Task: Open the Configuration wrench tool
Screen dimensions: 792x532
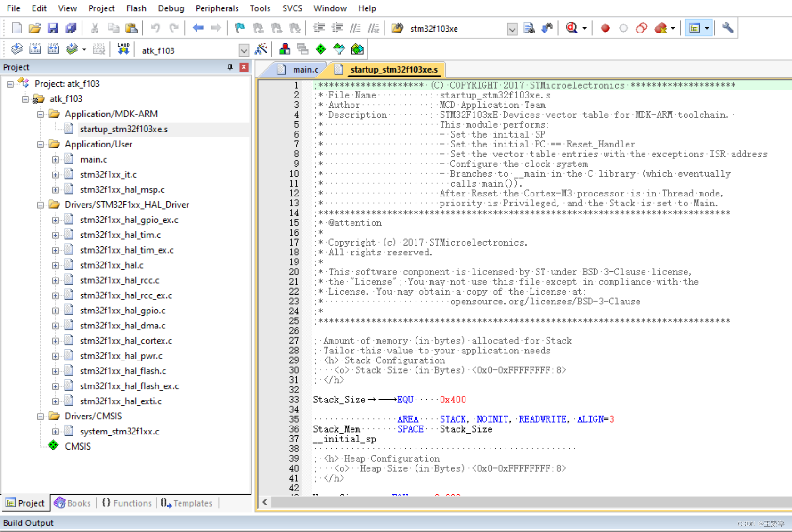Action: click(727, 28)
